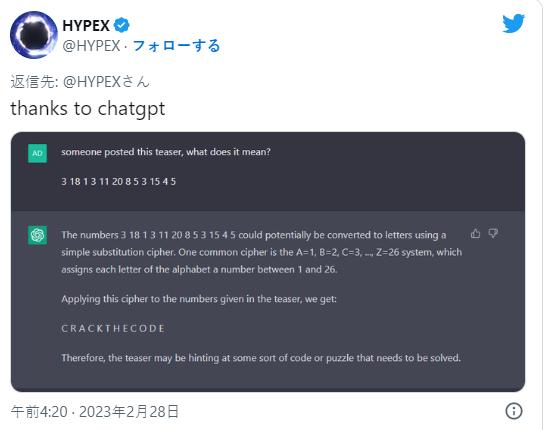Click the thumbs up icon on response
Screen dimensions: 545x430
[x=475, y=233]
